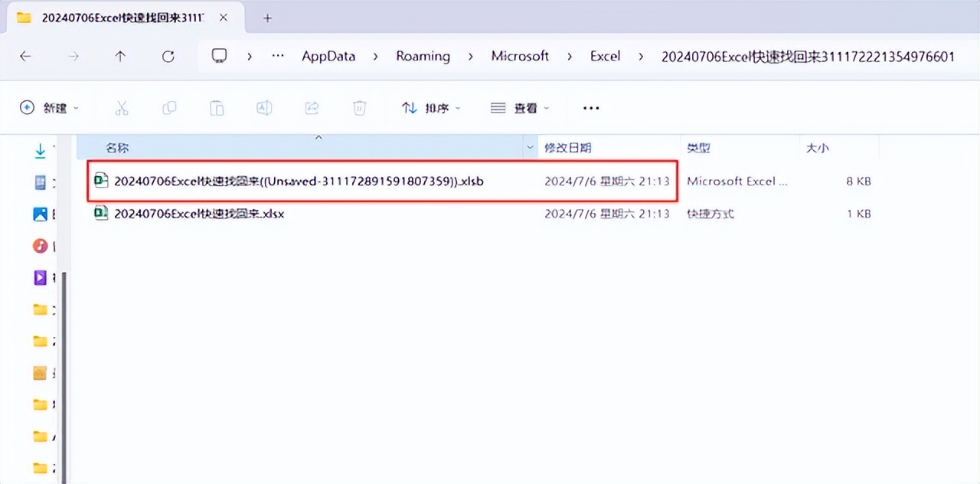
Task: Add a new Explorer tab
Action: 267,18
